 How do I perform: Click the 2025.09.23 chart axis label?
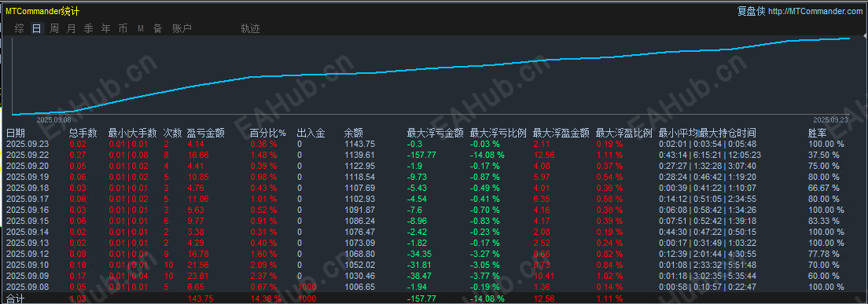[830, 119]
